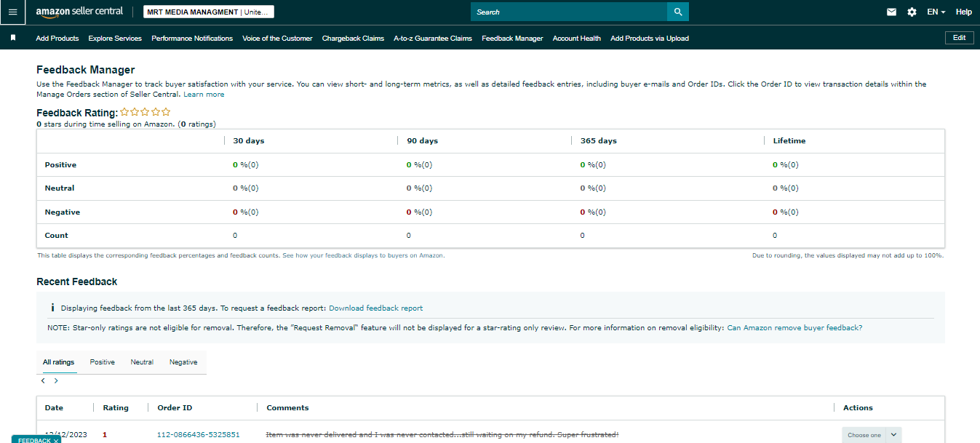This screenshot has height=443, width=980.
Task: Click the Comments column header
Action: pos(287,408)
